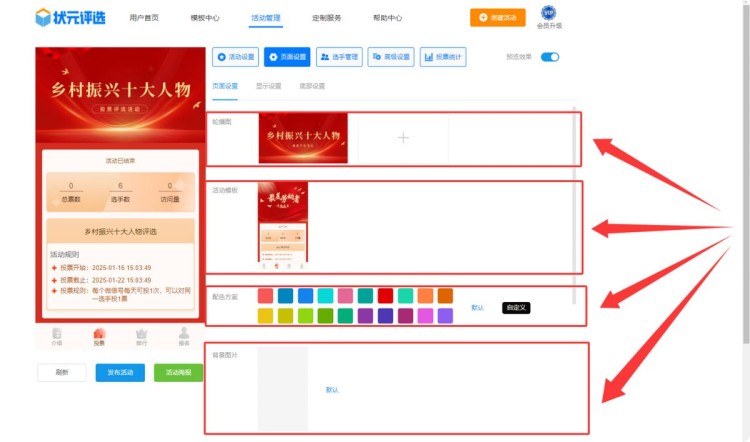Open 投票统计 with the chart icon
The image size is (750, 442).
(443, 58)
